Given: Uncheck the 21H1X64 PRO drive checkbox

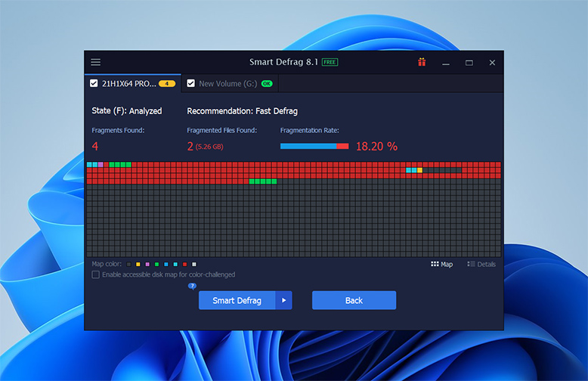Looking at the screenshot, I should click(x=94, y=83).
